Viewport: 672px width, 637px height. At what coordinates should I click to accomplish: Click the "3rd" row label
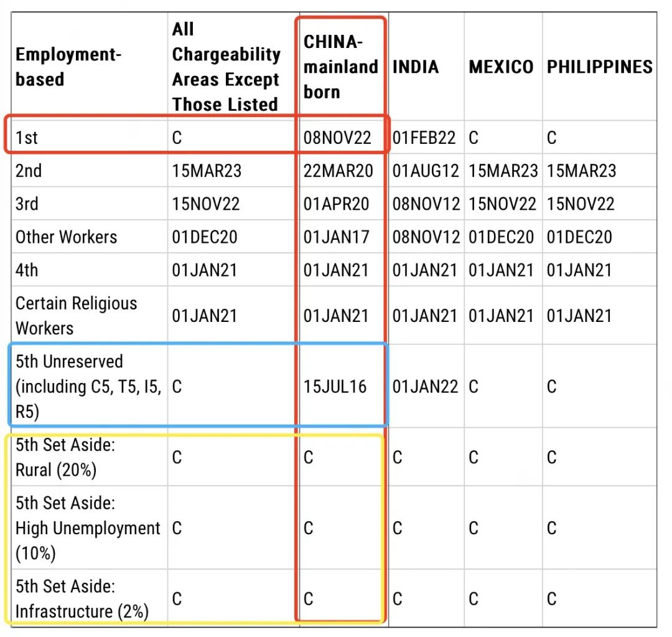click(x=27, y=204)
